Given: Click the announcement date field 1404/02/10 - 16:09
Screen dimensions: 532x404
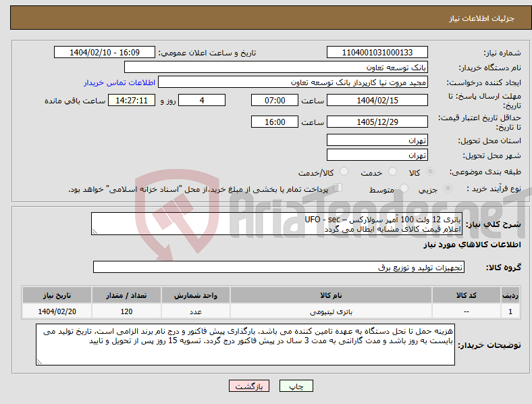Looking at the screenshot, I should 105,53.
